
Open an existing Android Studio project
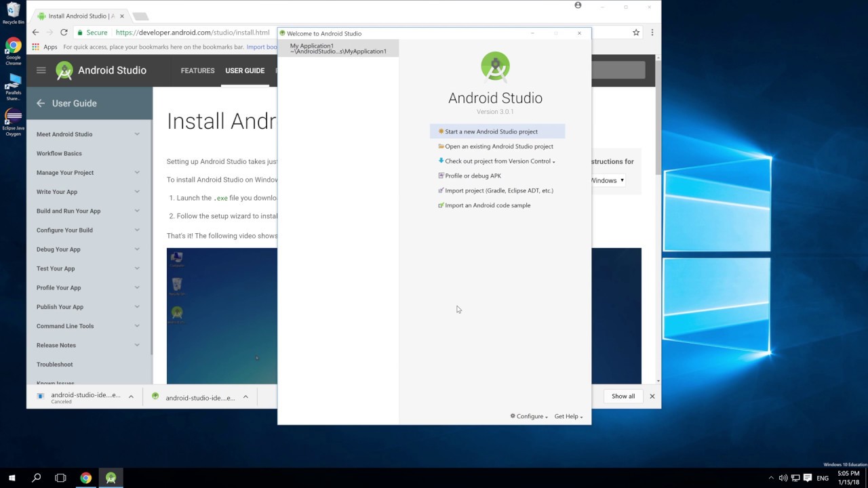click(x=497, y=146)
